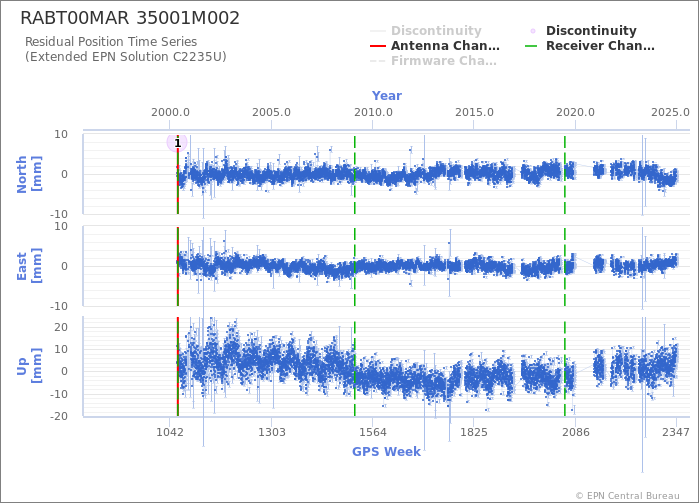Click the East [mm] axis label

pyautogui.click(x=29, y=266)
